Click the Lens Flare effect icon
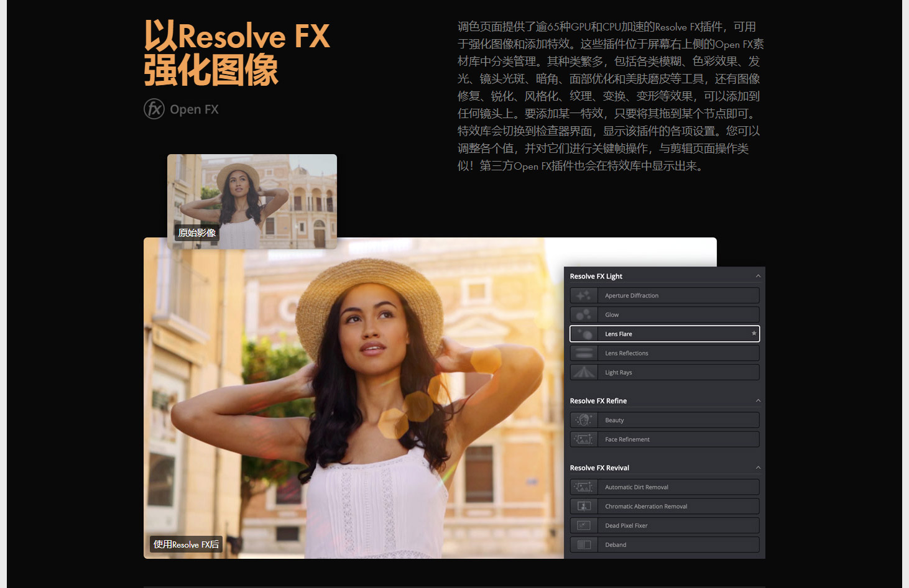Screen dimensions: 909x588 (584, 334)
